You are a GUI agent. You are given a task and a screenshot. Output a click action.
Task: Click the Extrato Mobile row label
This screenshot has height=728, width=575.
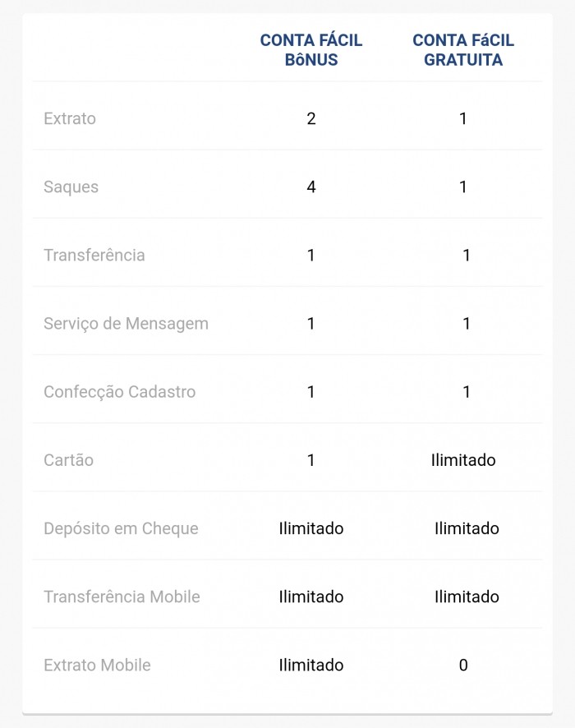click(97, 665)
